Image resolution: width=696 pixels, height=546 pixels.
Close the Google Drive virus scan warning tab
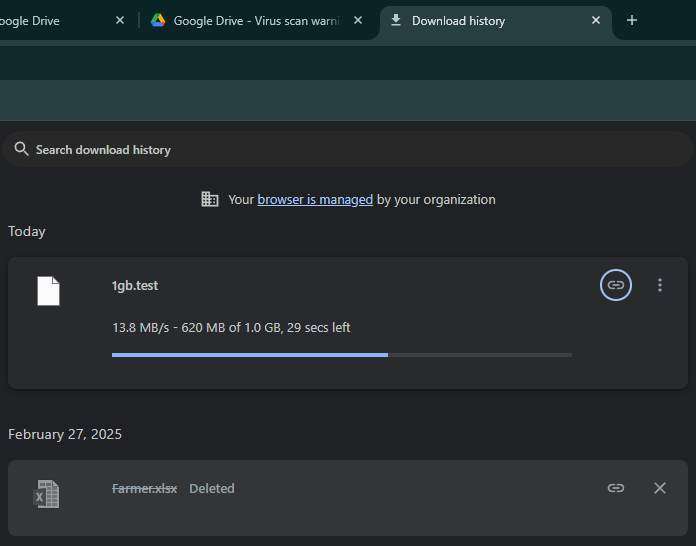[x=358, y=20]
